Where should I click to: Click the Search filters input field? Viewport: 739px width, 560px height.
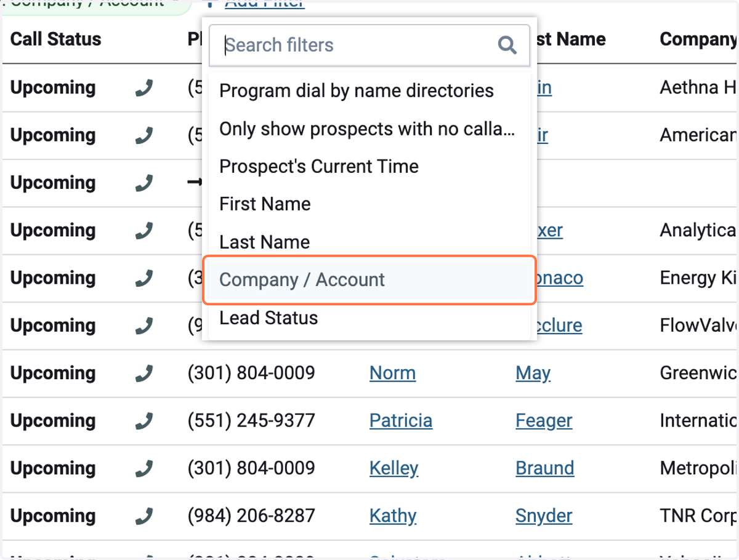point(369,45)
